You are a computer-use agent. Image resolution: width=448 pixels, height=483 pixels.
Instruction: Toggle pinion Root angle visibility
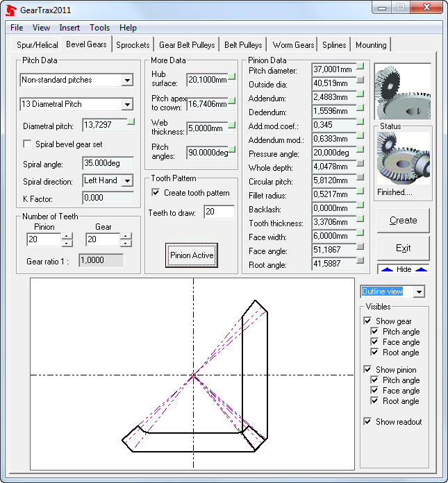pyautogui.click(x=374, y=400)
